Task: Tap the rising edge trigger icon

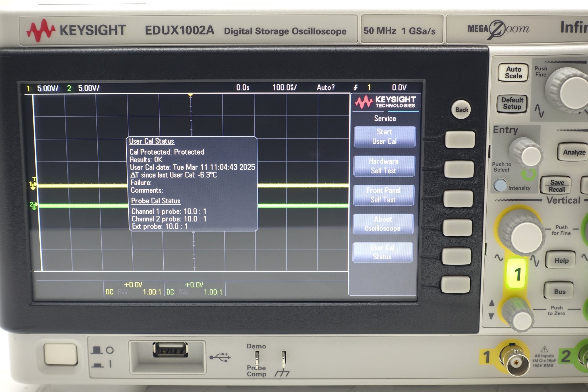Action: tap(356, 88)
